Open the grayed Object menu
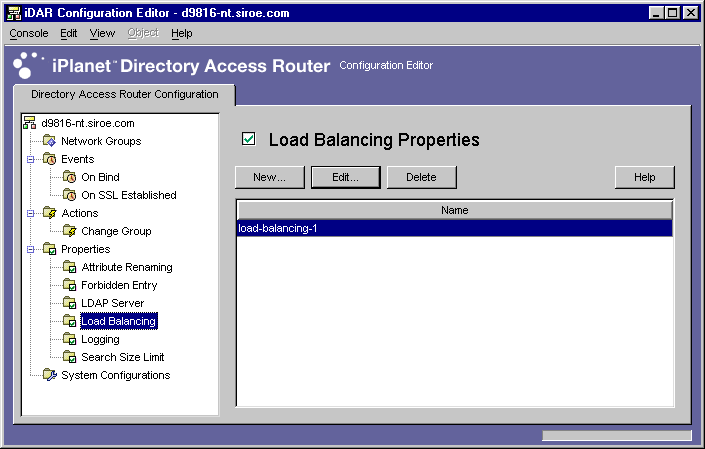This screenshot has height=449, width=705. (143, 33)
